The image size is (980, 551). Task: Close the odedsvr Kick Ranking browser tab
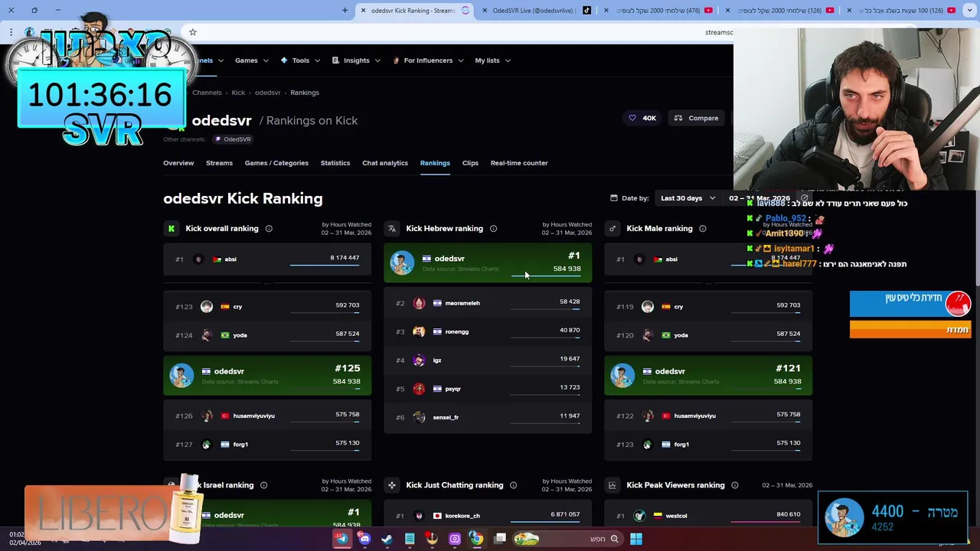[363, 10]
